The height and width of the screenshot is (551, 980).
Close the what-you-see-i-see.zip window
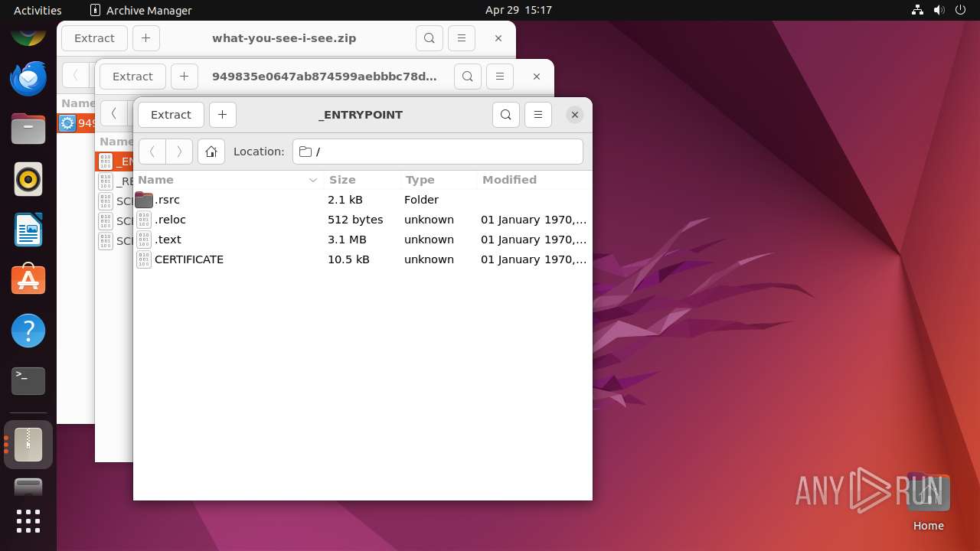pyautogui.click(x=498, y=38)
